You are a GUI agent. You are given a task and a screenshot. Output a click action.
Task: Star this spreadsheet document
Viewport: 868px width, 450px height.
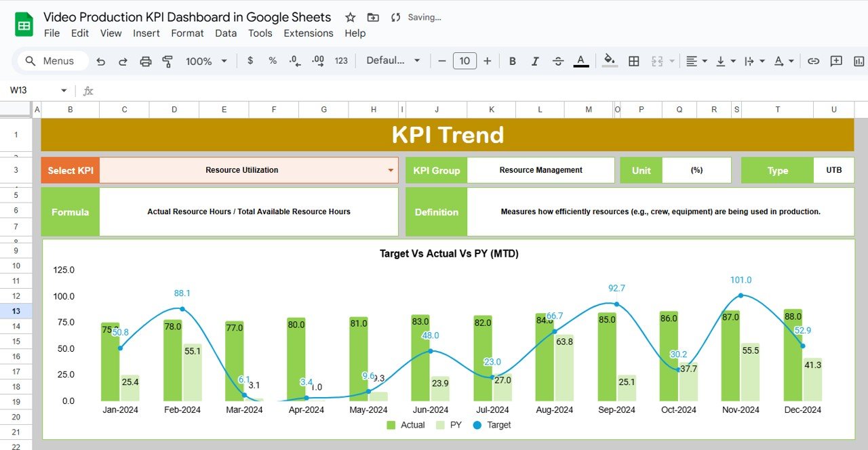click(350, 18)
